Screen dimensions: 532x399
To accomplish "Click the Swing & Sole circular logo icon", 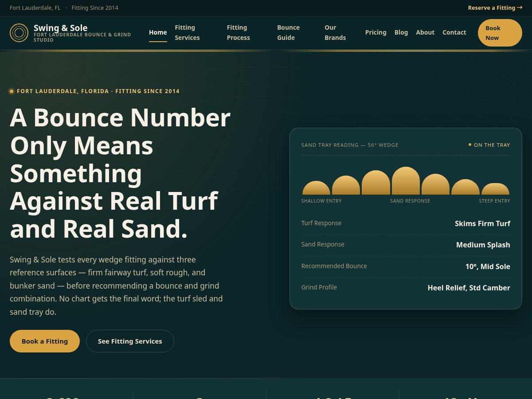I will click(19, 33).
